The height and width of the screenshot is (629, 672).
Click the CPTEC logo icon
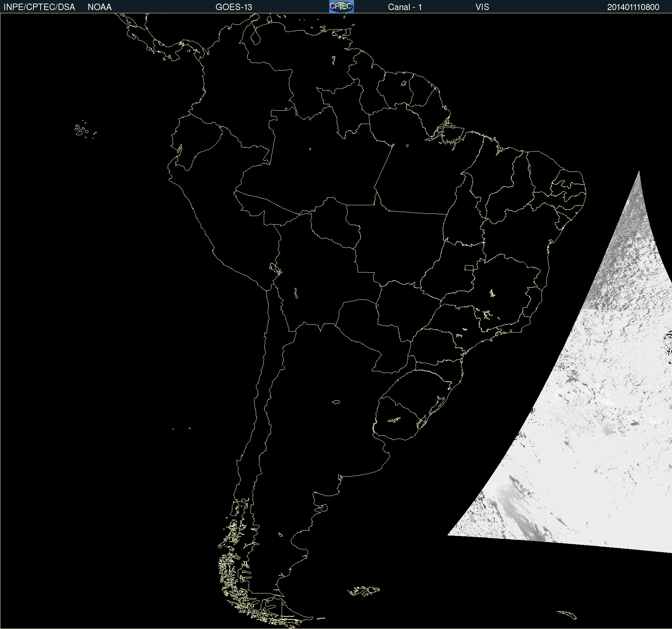click(341, 6)
